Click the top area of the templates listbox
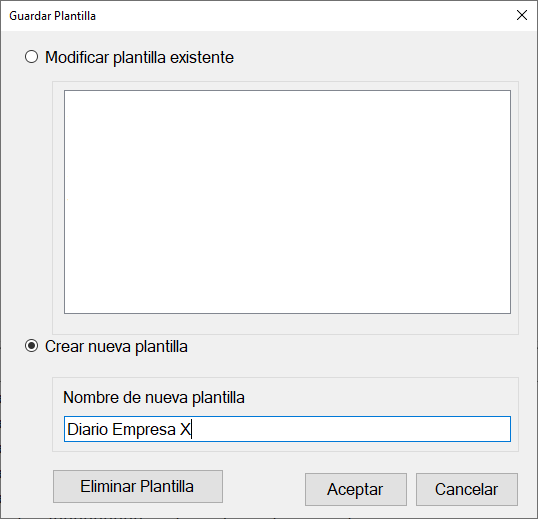The image size is (538, 519). click(287, 103)
